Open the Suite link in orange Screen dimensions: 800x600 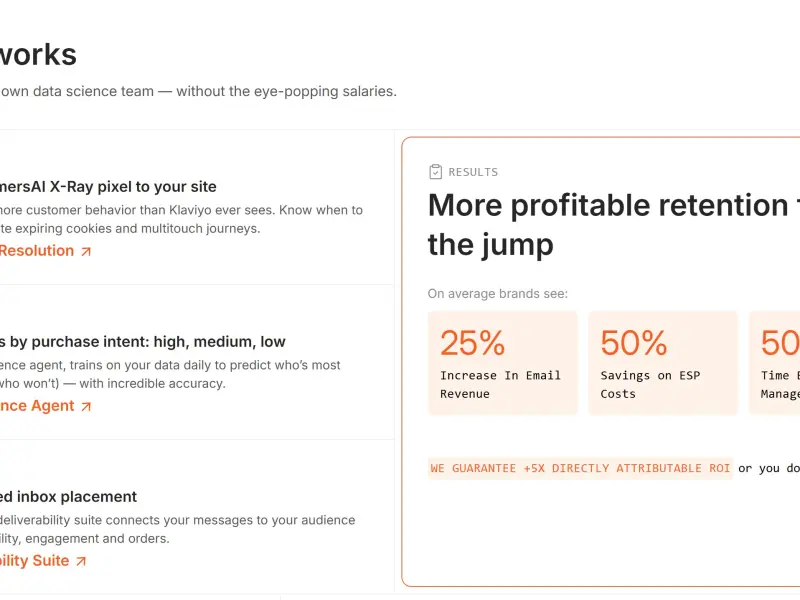(x=34, y=561)
